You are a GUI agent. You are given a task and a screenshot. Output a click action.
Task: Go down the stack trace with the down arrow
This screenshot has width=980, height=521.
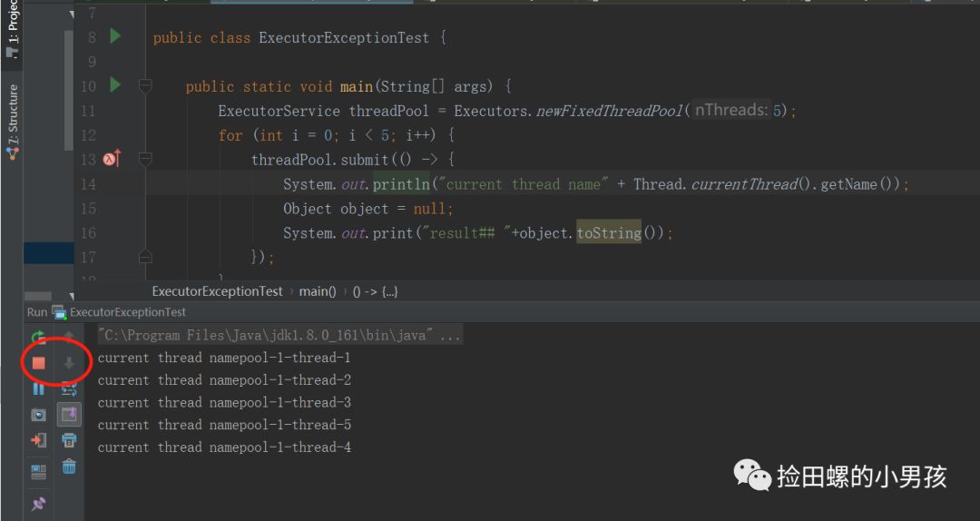tap(69, 363)
